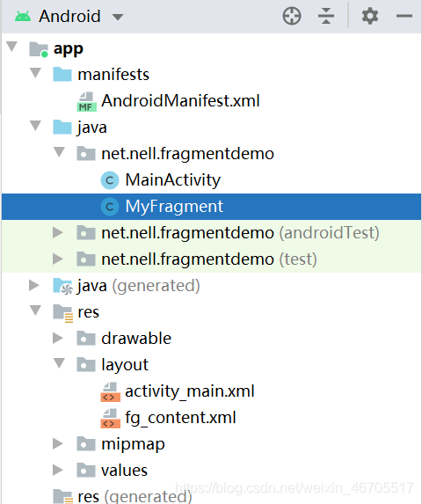Hide the project panel with the minus icon
This screenshot has height=504, width=422.
pyautogui.click(x=404, y=16)
